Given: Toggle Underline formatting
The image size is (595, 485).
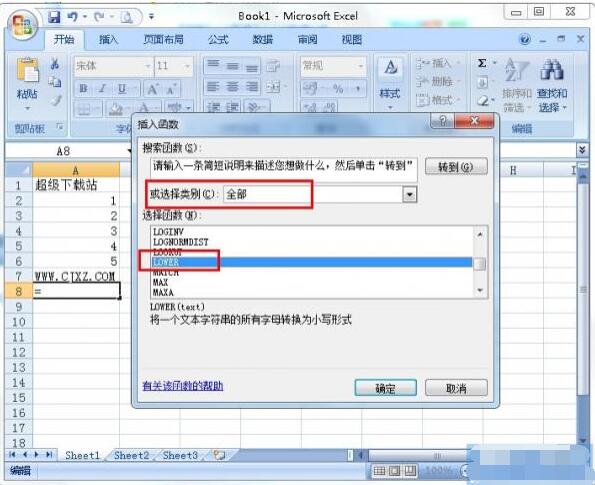Looking at the screenshot, I should click(x=122, y=89).
